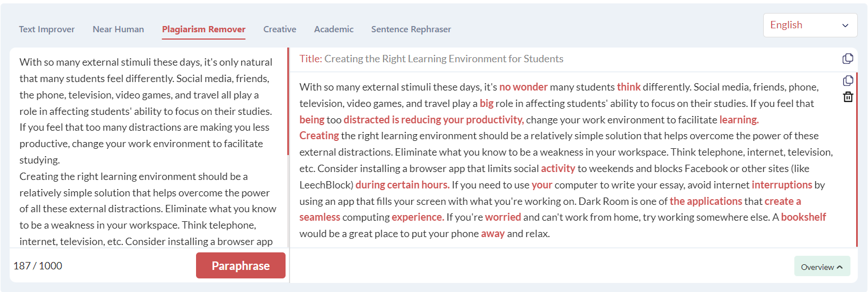
Task: Copy the paraphrased output paragraph
Action: [848, 81]
